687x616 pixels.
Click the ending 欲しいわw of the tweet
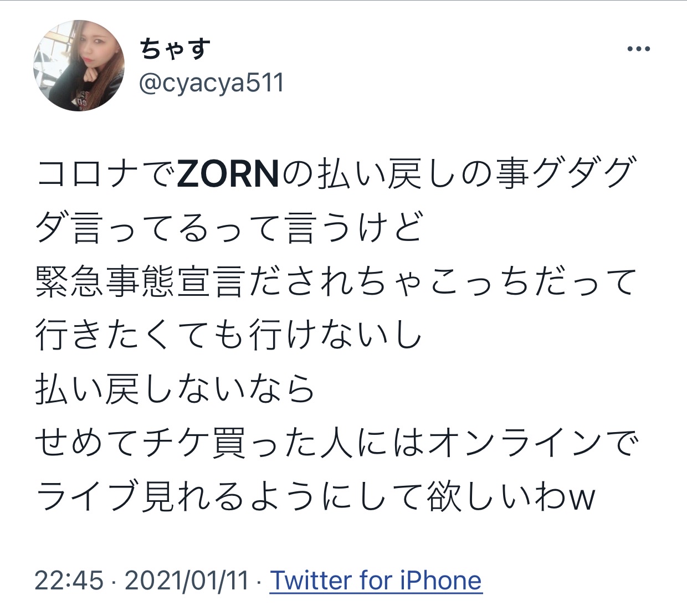[511, 496]
